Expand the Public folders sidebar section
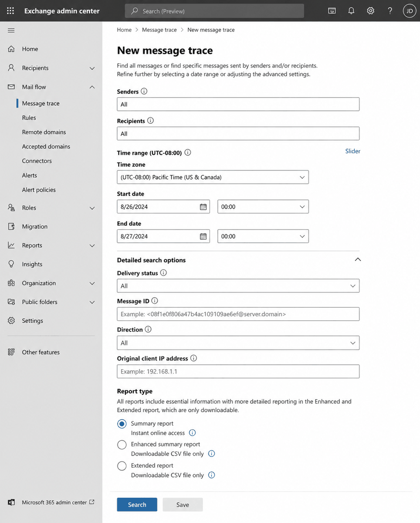 [x=92, y=302]
